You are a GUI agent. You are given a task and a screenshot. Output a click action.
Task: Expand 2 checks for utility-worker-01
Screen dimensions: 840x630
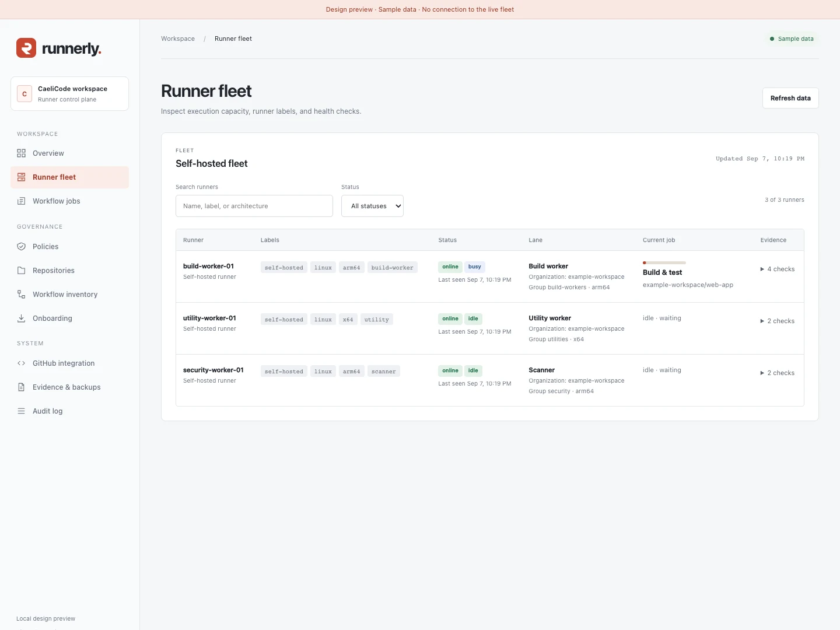point(777,321)
